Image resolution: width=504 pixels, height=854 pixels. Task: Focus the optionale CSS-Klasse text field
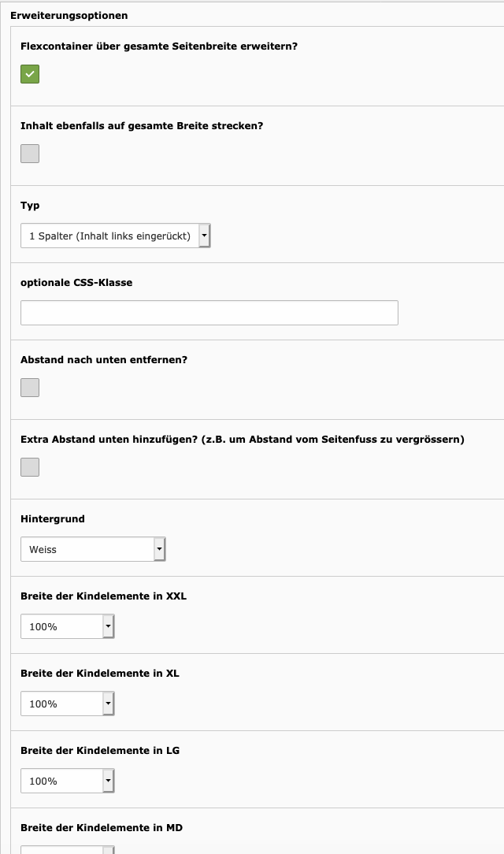point(209,313)
